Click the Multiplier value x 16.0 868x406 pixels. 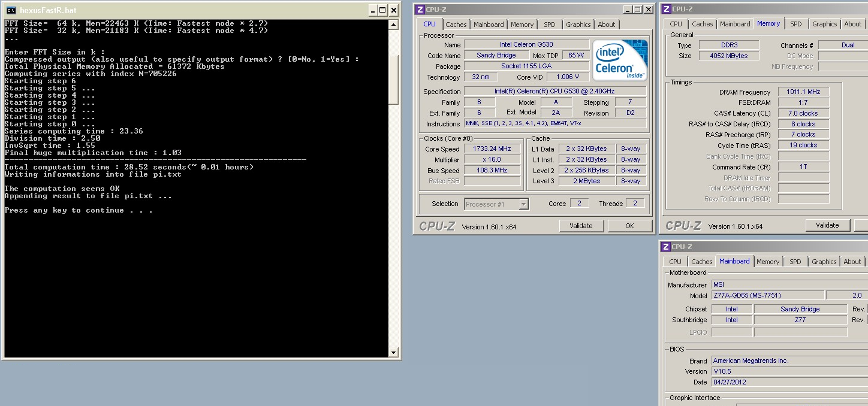492,159
